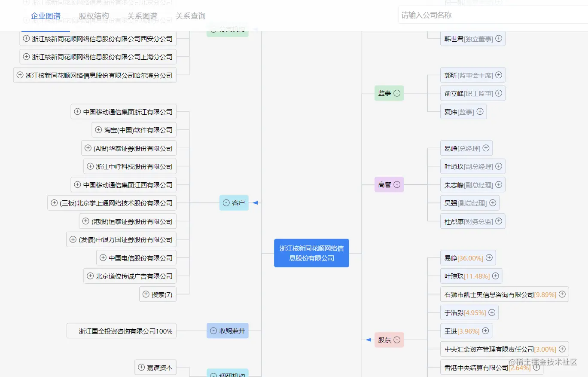Click the 收购兼并 category label
The image size is (588, 377).
point(232,331)
